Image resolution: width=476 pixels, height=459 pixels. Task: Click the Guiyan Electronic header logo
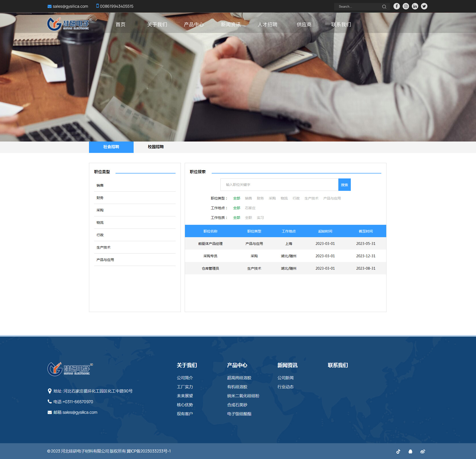point(69,24)
